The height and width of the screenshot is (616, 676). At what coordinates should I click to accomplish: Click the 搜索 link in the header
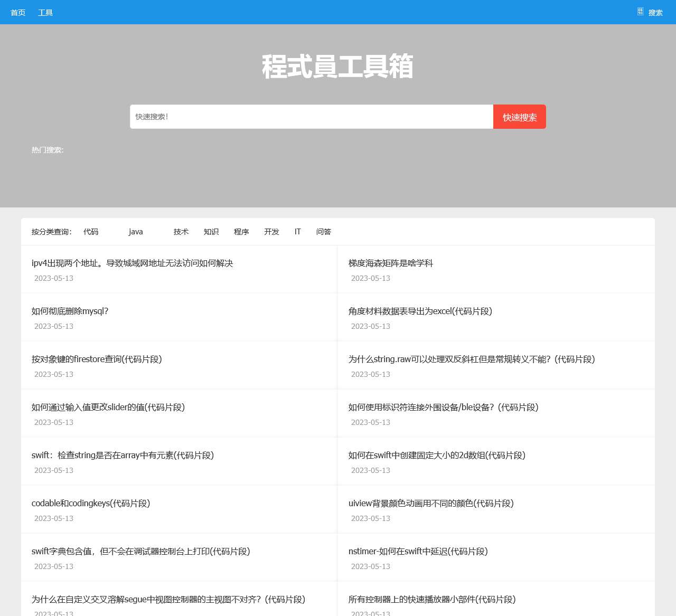tap(655, 13)
